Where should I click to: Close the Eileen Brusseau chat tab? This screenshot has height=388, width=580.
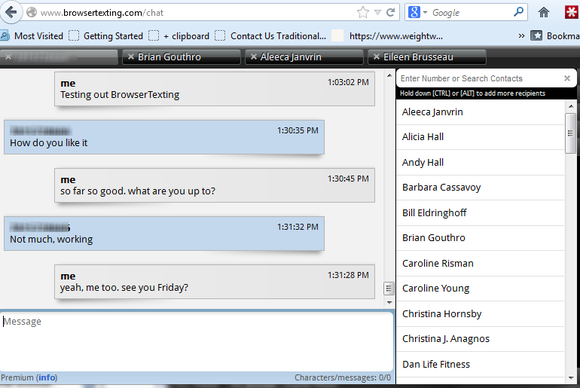tap(376, 57)
